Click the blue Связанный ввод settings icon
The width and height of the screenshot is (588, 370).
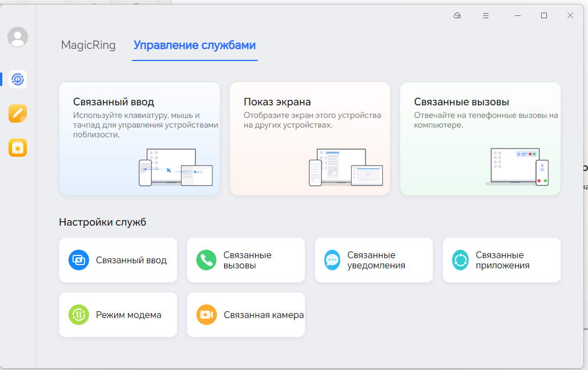pos(78,260)
